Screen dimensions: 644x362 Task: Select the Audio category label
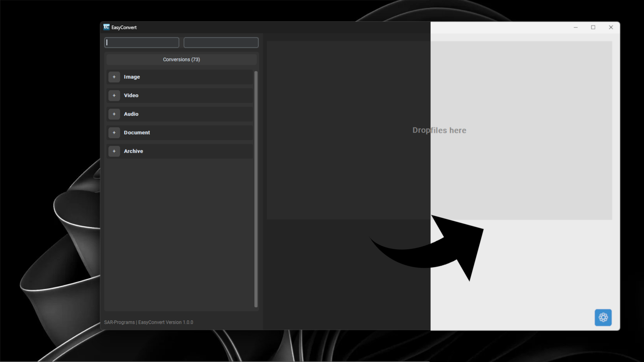131,114
